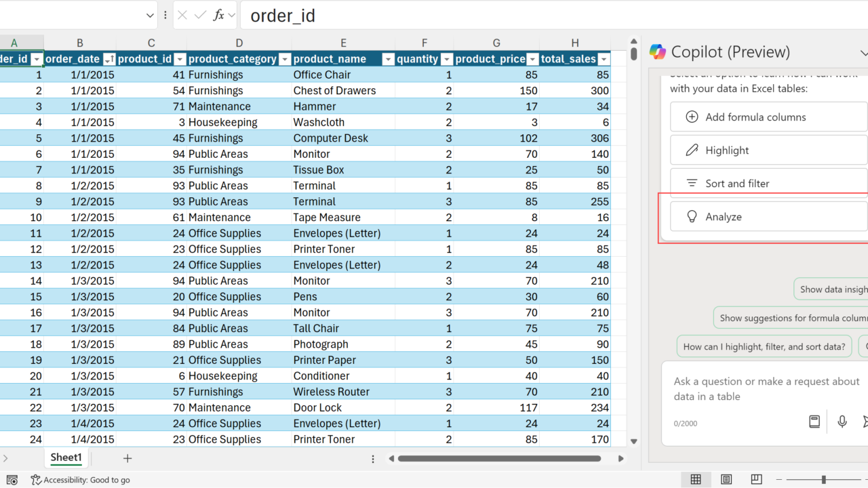Open the product_category filter dropdown
Image resolution: width=868 pixels, height=488 pixels.
[x=285, y=59]
